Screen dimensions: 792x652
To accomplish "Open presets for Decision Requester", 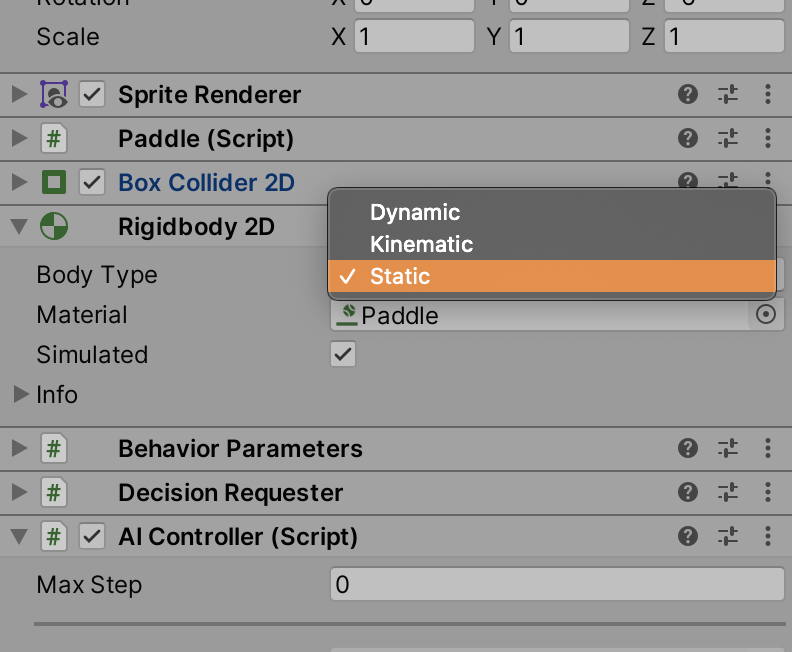I will 728,493.
